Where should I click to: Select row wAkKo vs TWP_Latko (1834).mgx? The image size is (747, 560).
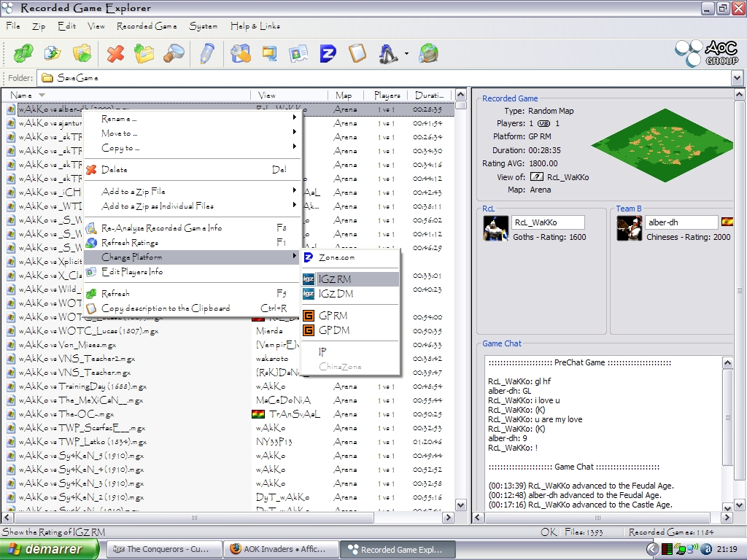(228, 441)
